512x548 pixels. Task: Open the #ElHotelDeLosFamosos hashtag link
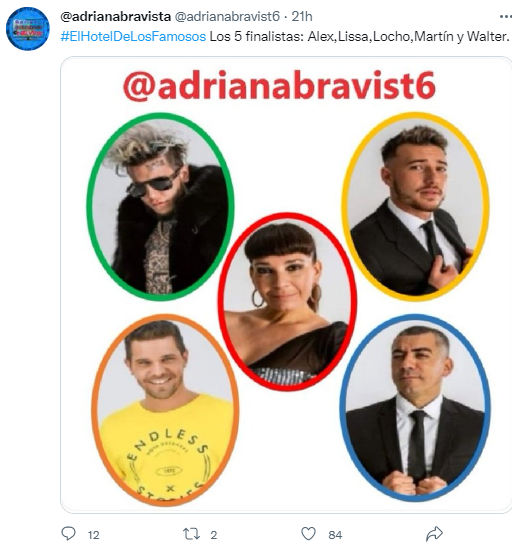click(133, 36)
